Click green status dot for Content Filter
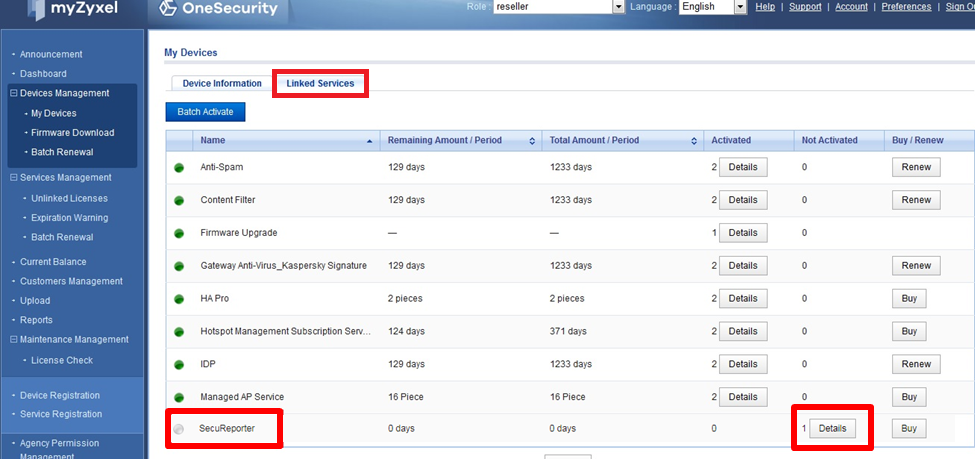The height and width of the screenshot is (459, 975). 179,200
